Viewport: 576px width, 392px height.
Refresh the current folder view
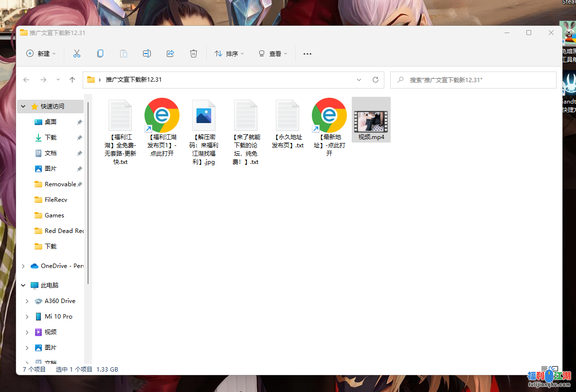pyautogui.click(x=375, y=80)
